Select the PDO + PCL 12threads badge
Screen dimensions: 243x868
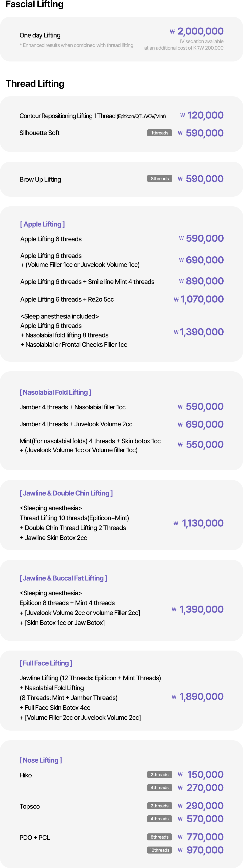click(159, 850)
